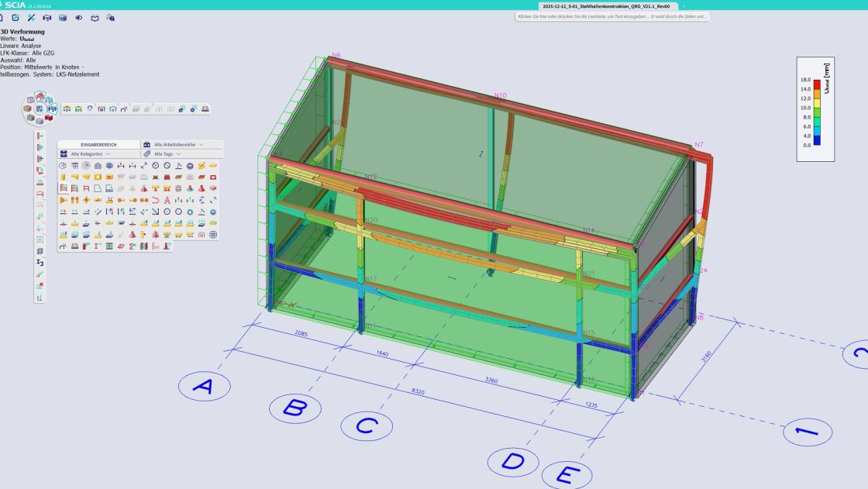Click the red X icon in left vertical toolbar

point(40,286)
